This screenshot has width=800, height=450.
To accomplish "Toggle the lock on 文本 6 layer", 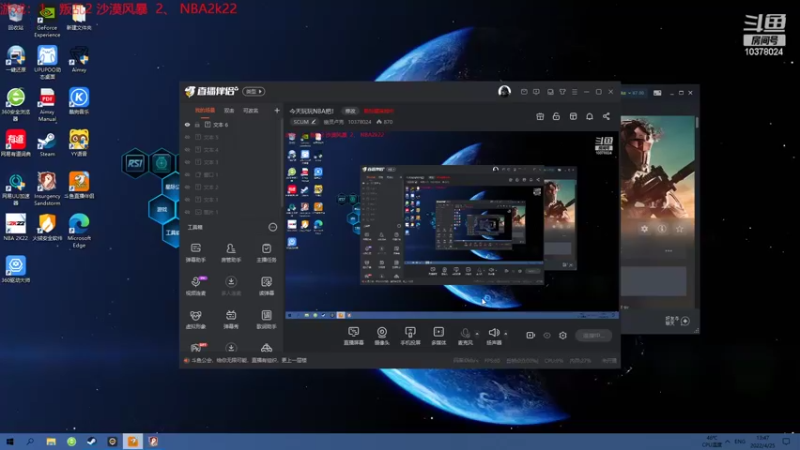I will [x=197, y=124].
